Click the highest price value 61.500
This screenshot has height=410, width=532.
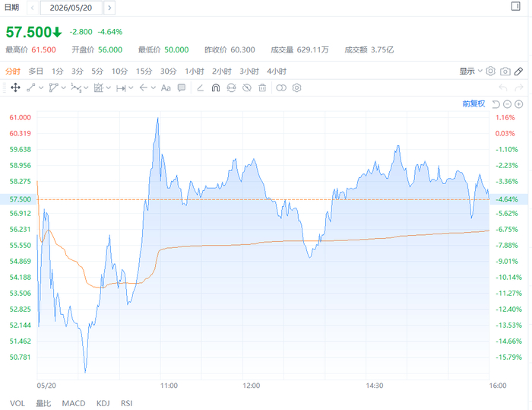[x=43, y=50]
